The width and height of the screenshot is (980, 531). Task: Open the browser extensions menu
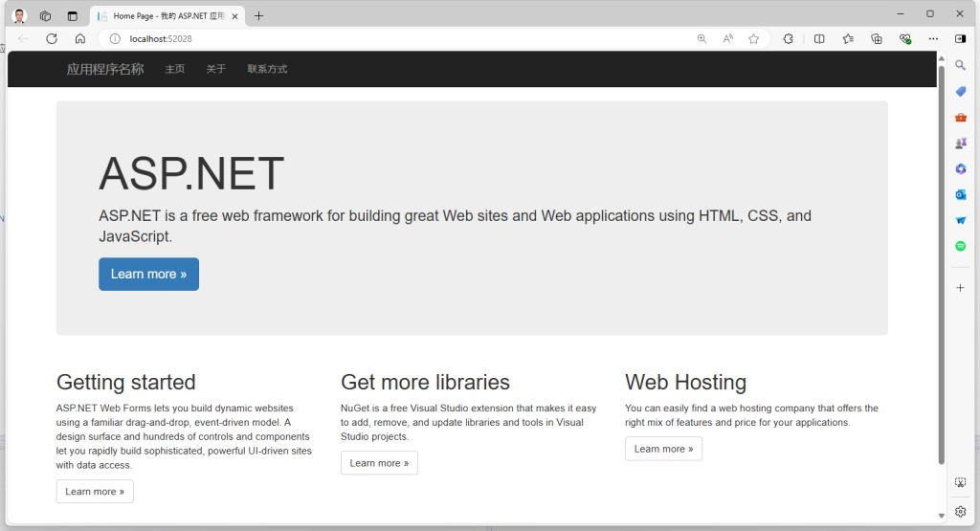pos(789,39)
